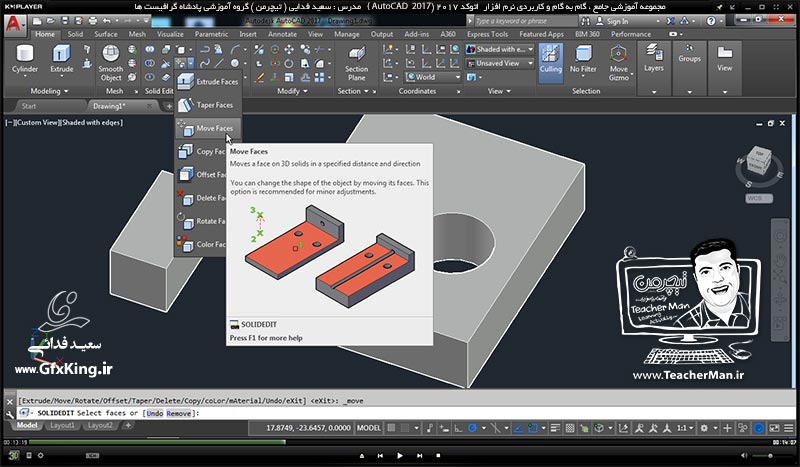This screenshot has height=467, width=800.
Task: Open the Layout1 tab
Action: click(x=62, y=425)
